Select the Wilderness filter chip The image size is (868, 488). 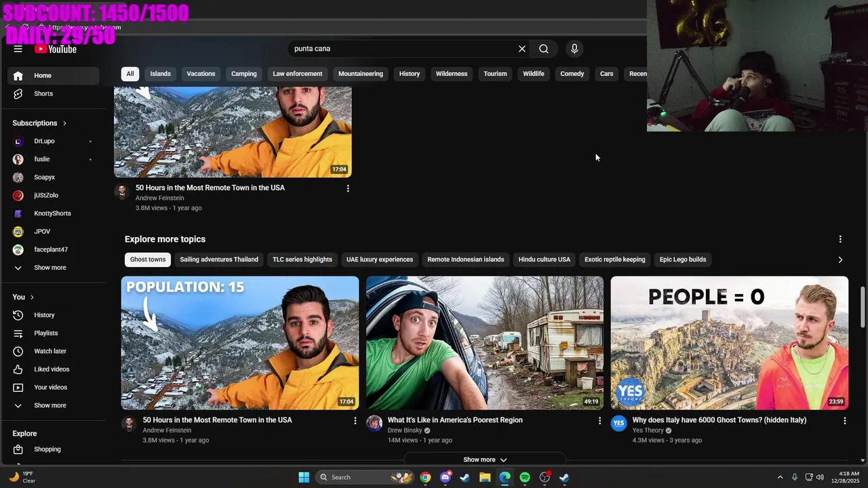[x=452, y=74]
